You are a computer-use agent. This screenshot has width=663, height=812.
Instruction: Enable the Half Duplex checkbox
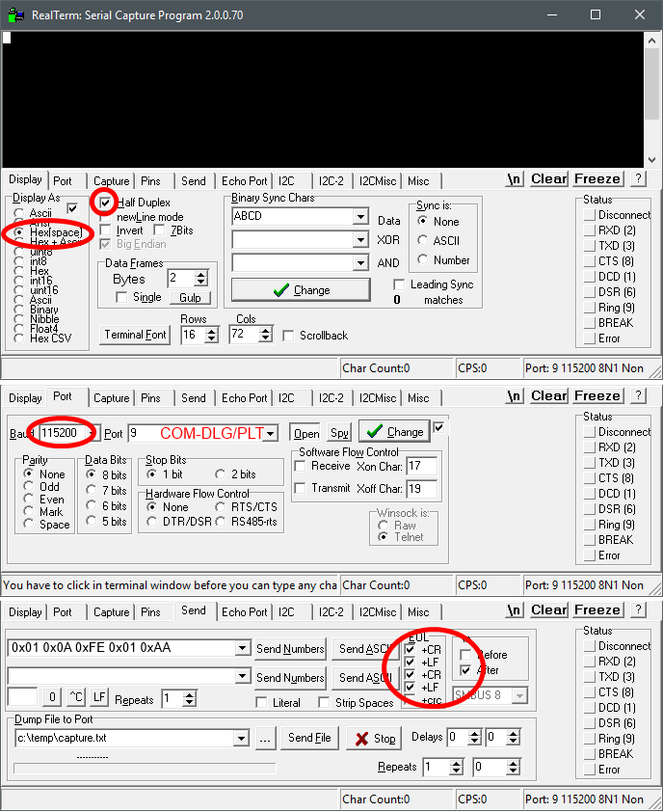point(106,203)
